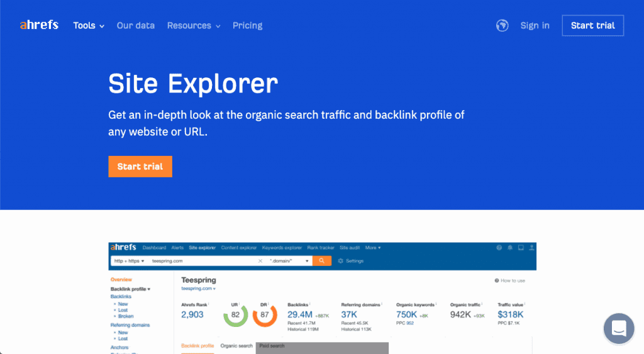Image resolution: width=644 pixels, height=354 pixels.
Task: Go to the Pricing page
Action: click(x=248, y=25)
